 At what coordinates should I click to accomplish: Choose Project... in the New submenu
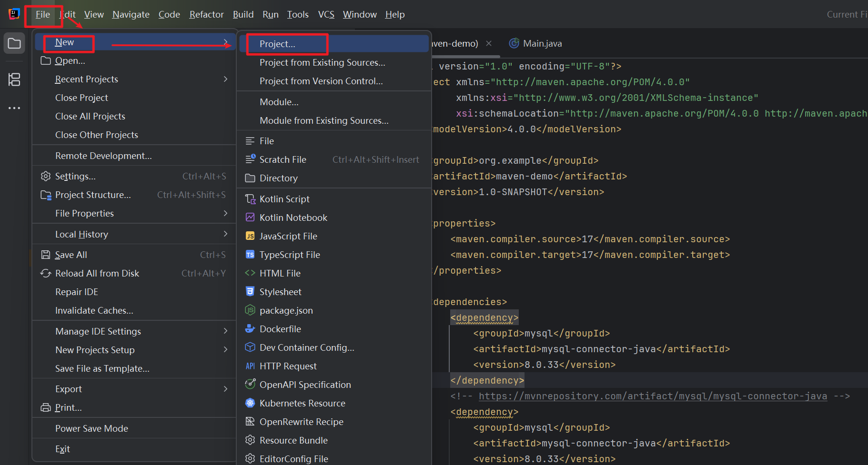pyautogui.click(x=334, y=44)
